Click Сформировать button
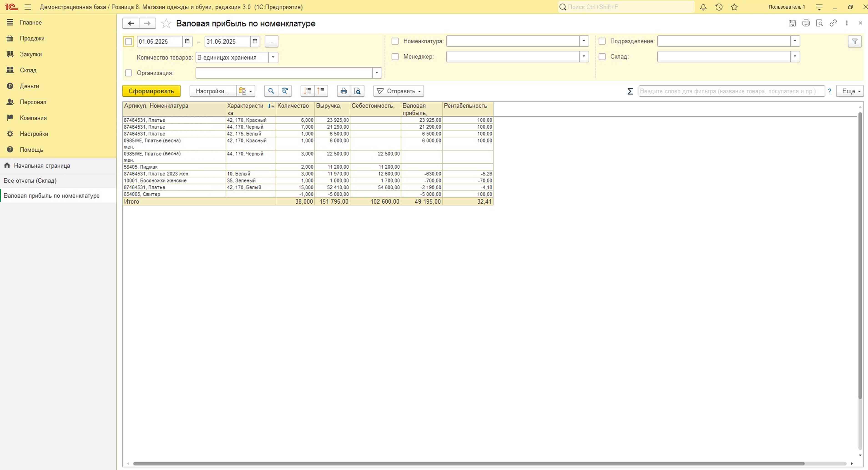Viewport: 868px width, 470px height. tap(151, 91)
